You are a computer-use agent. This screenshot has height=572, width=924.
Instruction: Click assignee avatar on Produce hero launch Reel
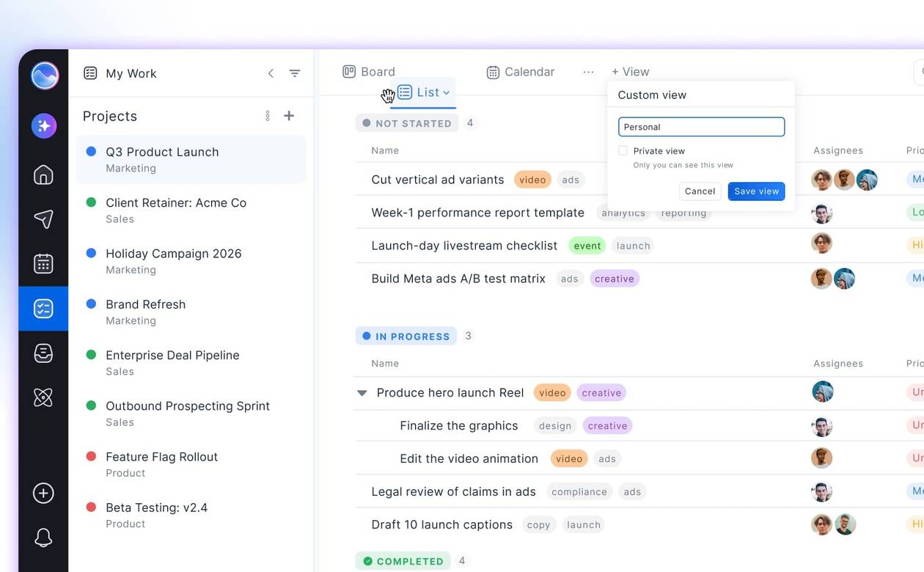[823, 392]
